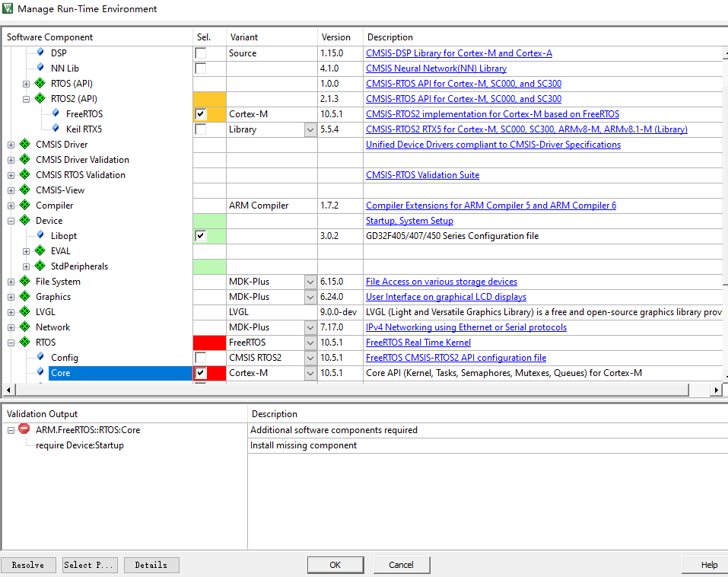
Task: Click the EVAL green group icon
Action: point(40,251)
